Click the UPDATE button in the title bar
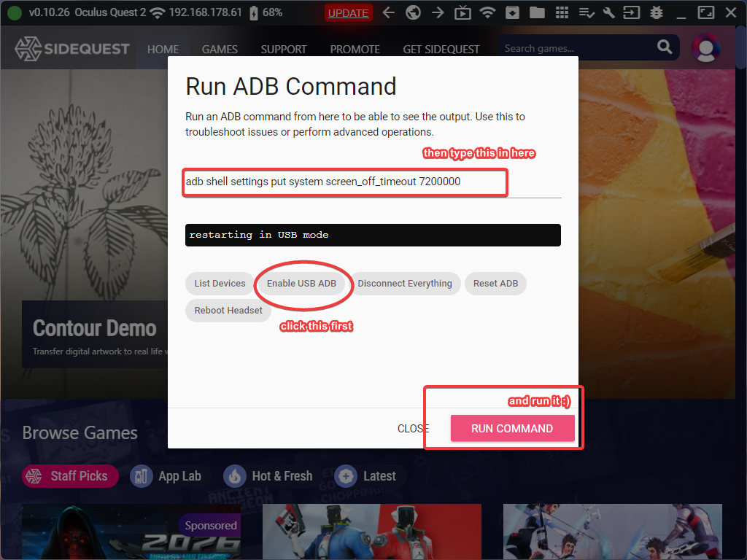The image size is (747, 560). [348, 13]
